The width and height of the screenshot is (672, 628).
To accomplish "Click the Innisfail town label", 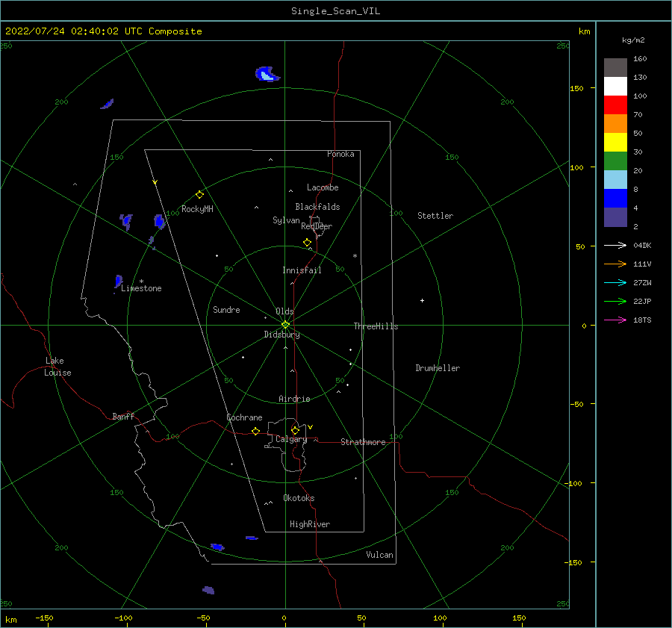I will coord(302,270).
